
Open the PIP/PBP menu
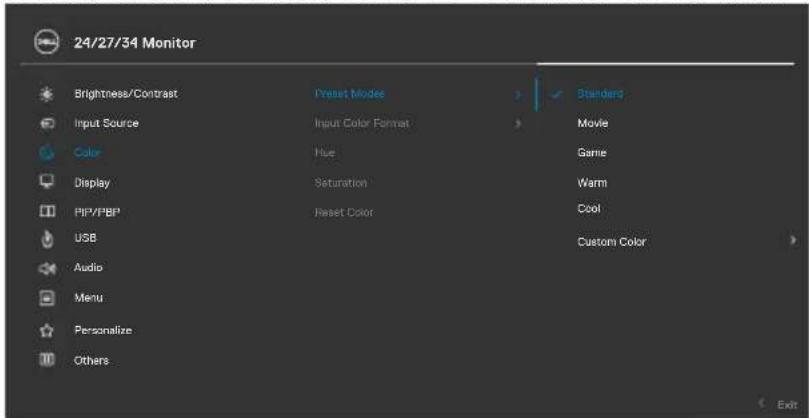point(97,212)
